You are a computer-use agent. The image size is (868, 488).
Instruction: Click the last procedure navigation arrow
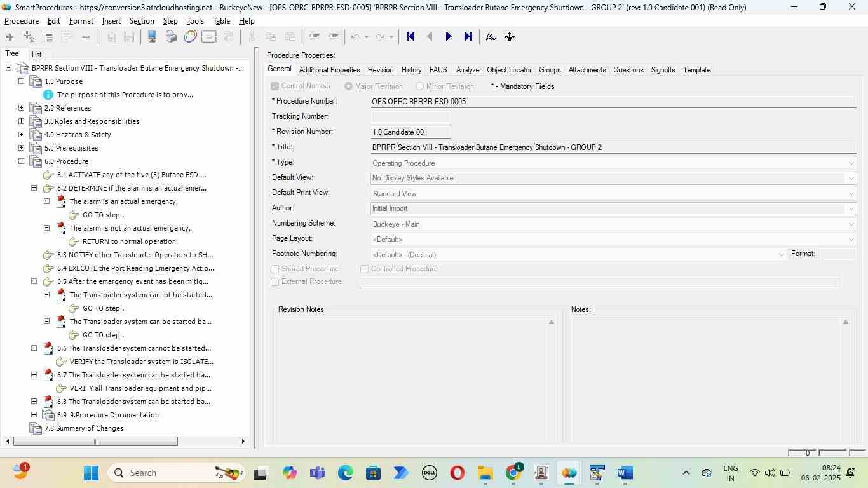tap(468, 37)
